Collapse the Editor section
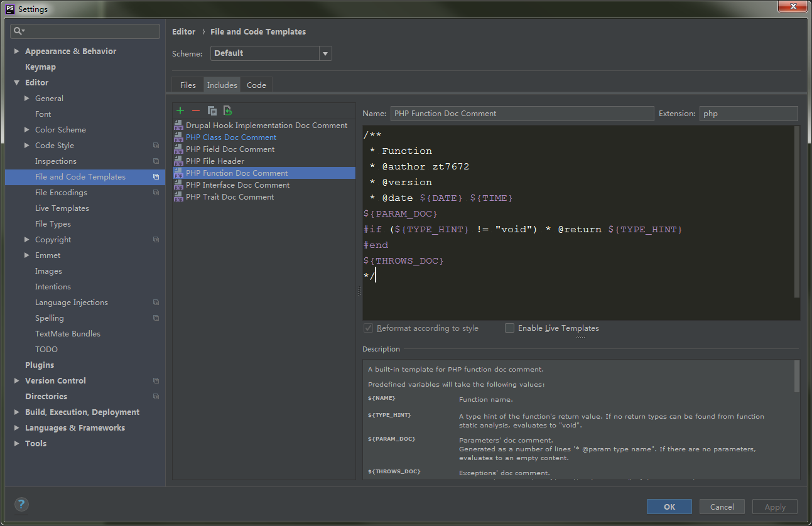Screen dimensions: 812x526 point(17,83)
